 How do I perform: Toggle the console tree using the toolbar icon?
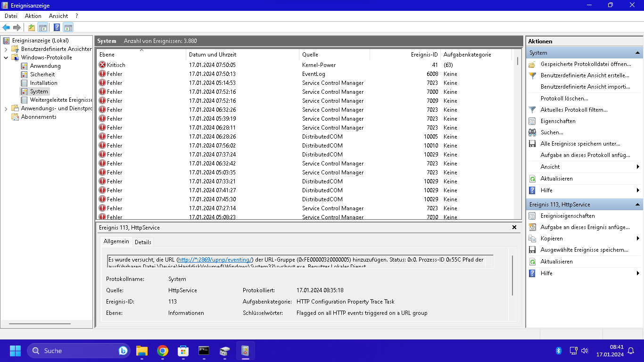43,27
